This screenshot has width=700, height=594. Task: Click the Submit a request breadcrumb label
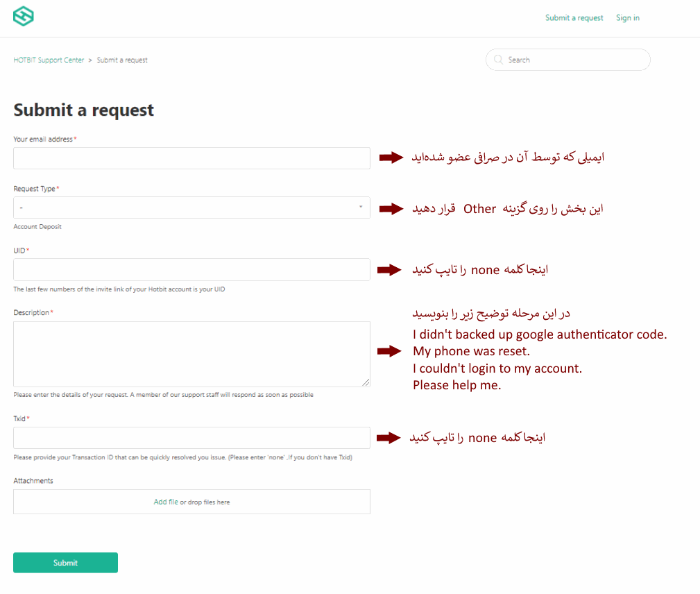pyautogui.click(x=122, y=60)
